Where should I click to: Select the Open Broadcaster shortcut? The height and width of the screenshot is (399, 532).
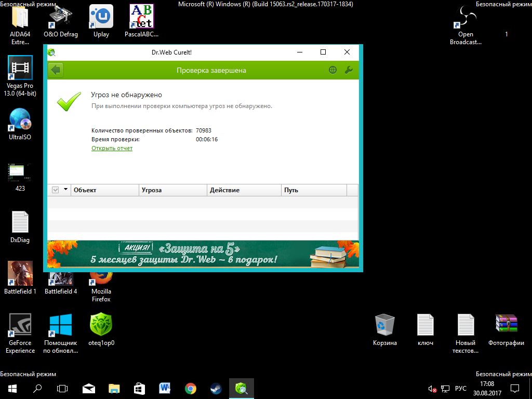pos(465,24)
